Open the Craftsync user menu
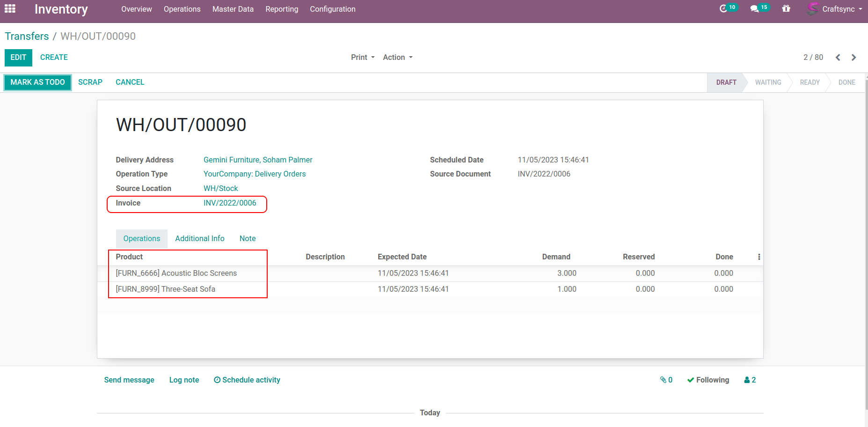The height and width of the screenshot is (427, 868). click(834, 9)
